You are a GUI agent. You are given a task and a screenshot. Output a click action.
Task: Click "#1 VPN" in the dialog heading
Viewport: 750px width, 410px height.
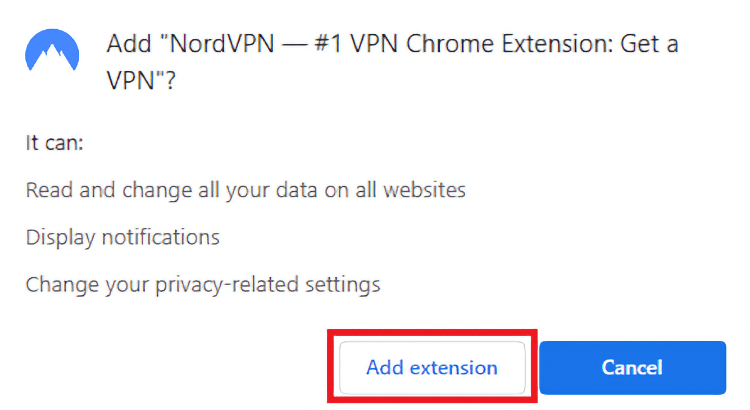tap(356, 44)
